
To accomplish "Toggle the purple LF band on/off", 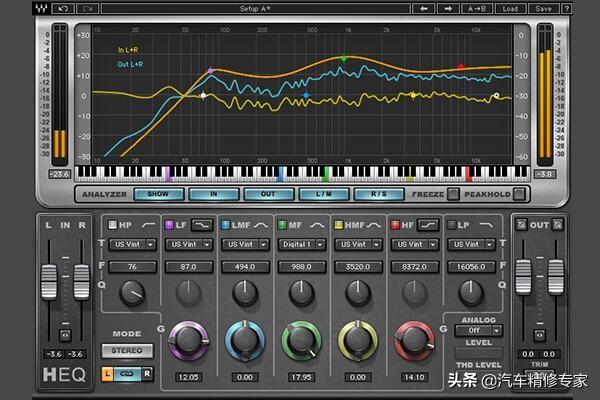I will [x=169, y=225].
